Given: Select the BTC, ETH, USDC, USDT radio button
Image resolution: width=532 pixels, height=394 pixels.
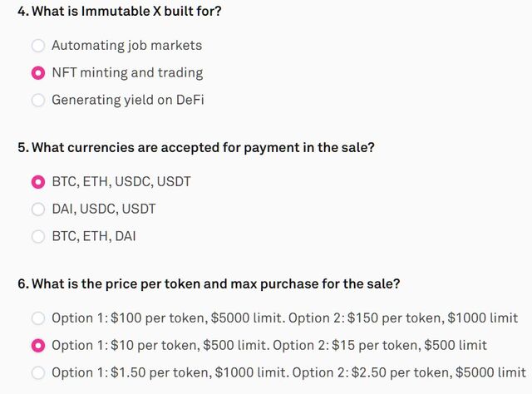Looking at the screenshot, I should click(38, 182).
